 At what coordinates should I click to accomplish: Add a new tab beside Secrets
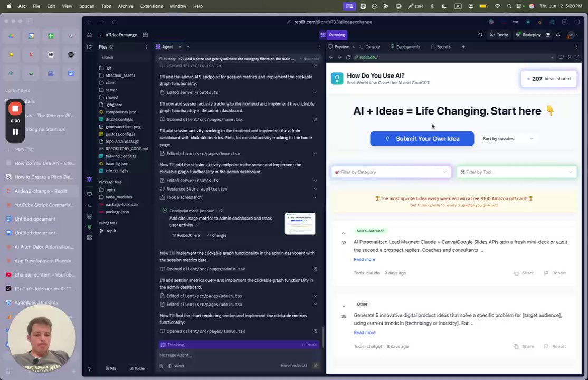point(463,47)
